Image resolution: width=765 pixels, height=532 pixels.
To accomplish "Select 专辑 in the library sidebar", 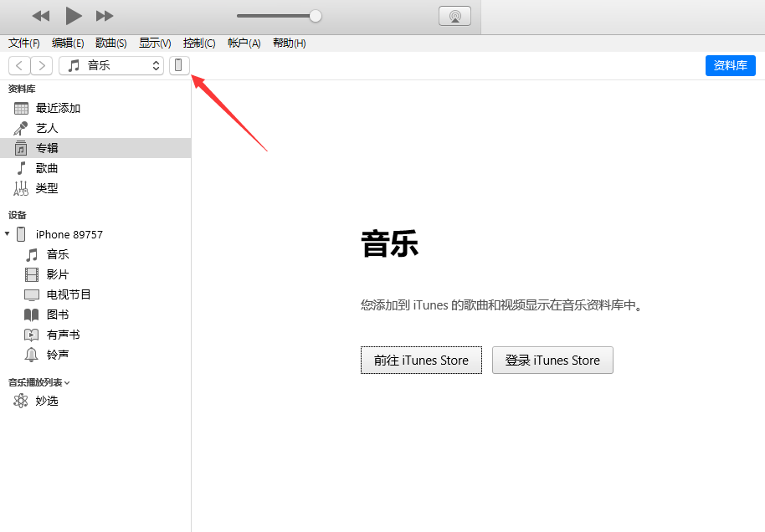I will tap(48, 147).
